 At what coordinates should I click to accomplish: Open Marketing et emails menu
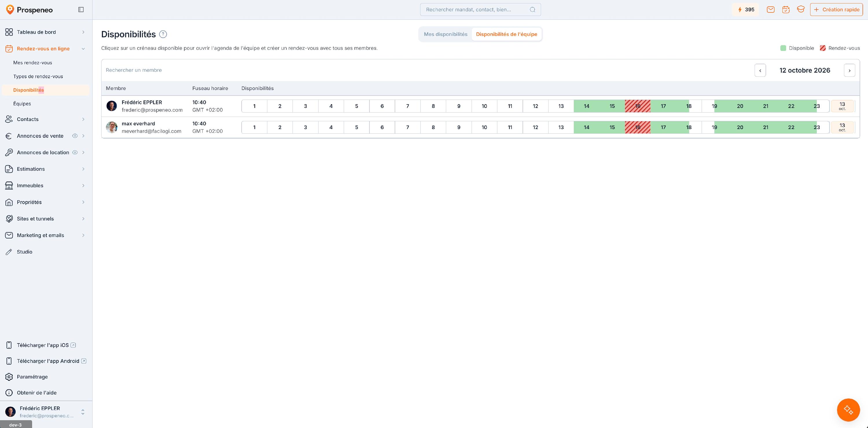click(46, 235)
